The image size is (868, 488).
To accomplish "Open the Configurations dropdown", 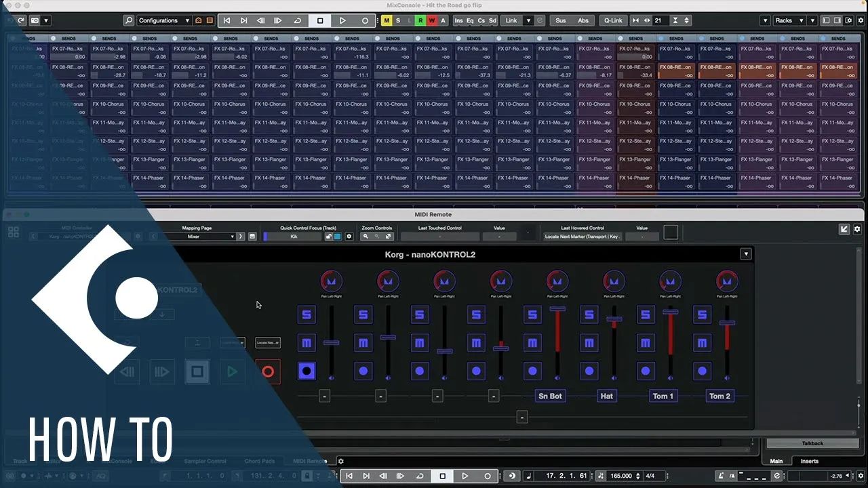I will point(163,20).
